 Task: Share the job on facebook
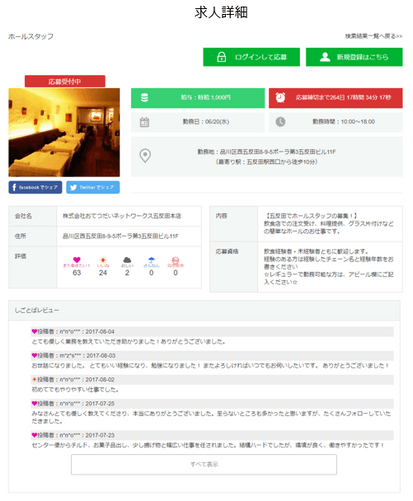pos(35,187)
